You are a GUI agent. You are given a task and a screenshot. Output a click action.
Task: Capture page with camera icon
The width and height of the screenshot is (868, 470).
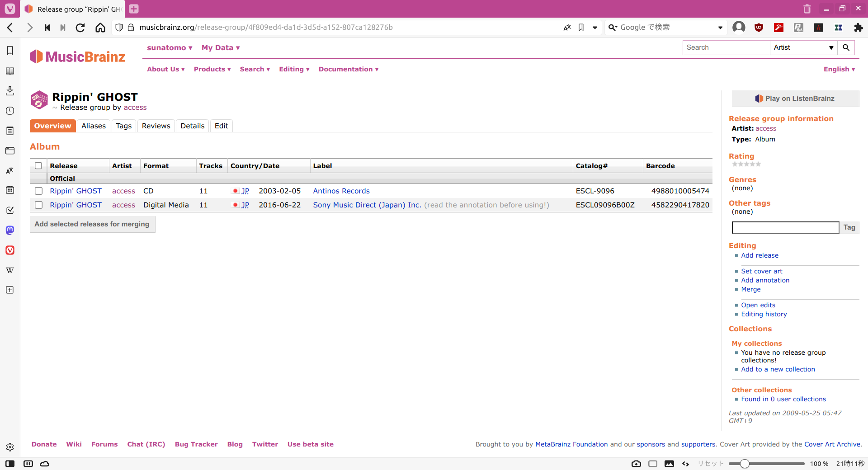click(x=636, y=464)
